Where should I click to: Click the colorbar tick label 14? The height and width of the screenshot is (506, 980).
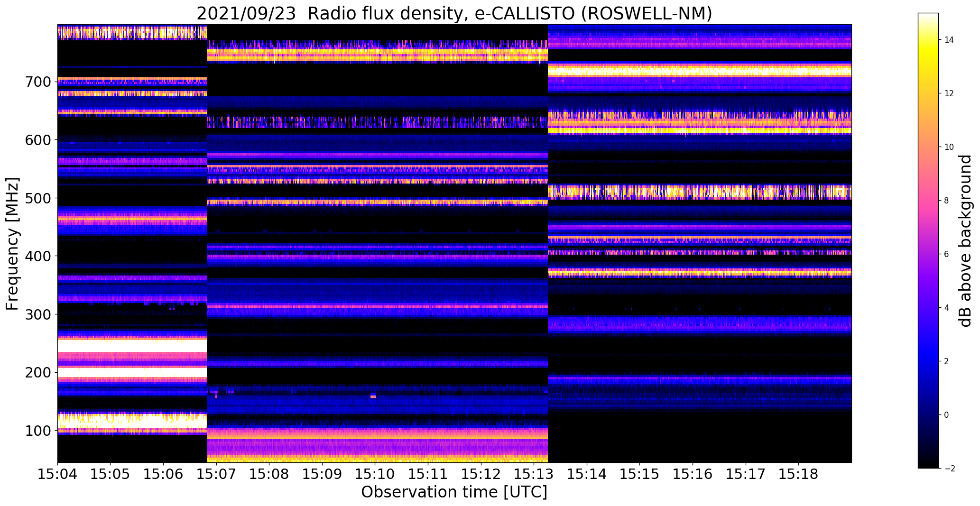coord(949,40)
